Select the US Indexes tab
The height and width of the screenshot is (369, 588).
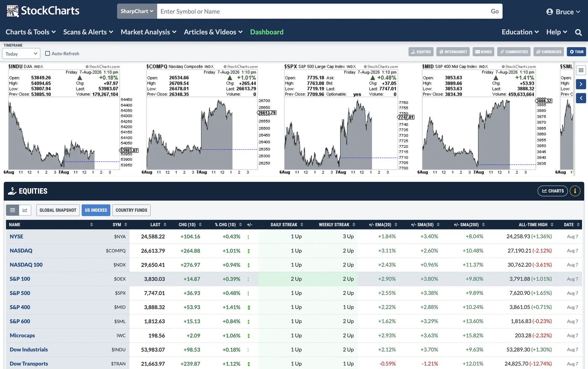click(96, 210)
